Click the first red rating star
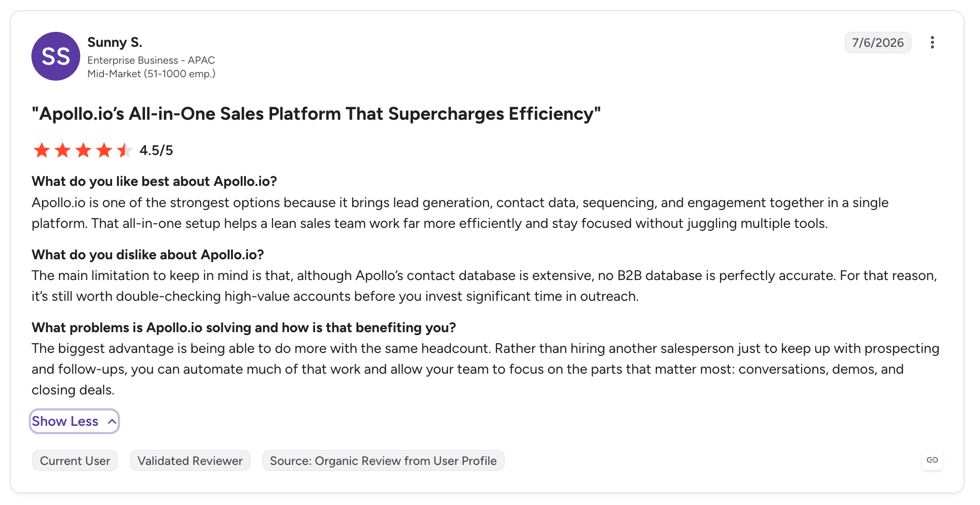 (x=42, y=150)
